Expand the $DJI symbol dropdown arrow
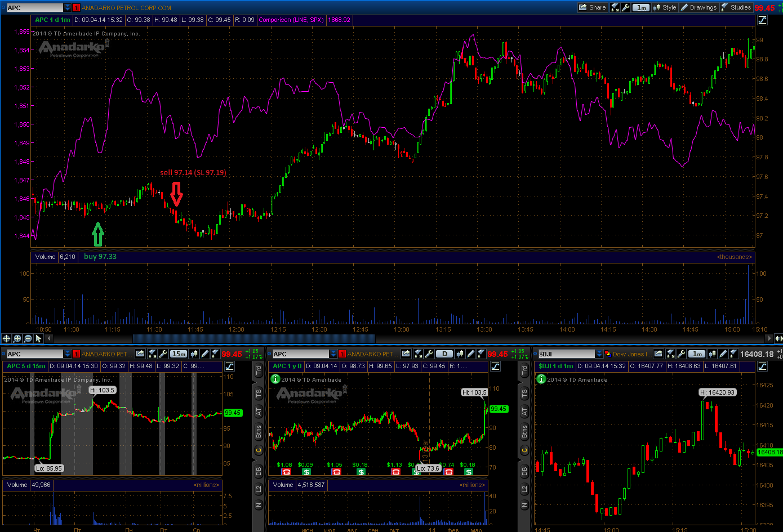The height and width of the screenshot is (532, 783). pyautogui.click(x=599, y=354)
